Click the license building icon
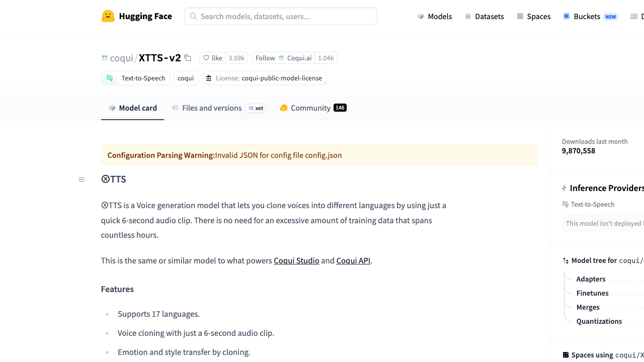 (209, 78)
